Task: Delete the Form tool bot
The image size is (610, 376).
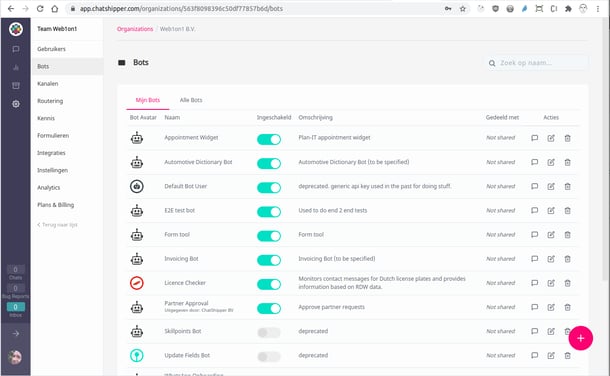Action: [x=568, y=234]
